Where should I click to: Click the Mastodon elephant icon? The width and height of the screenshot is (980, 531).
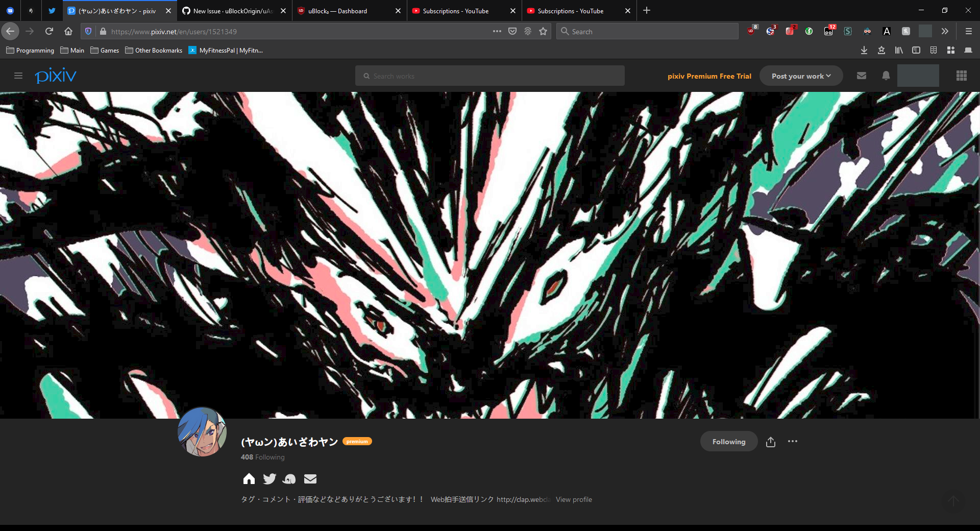289,479
